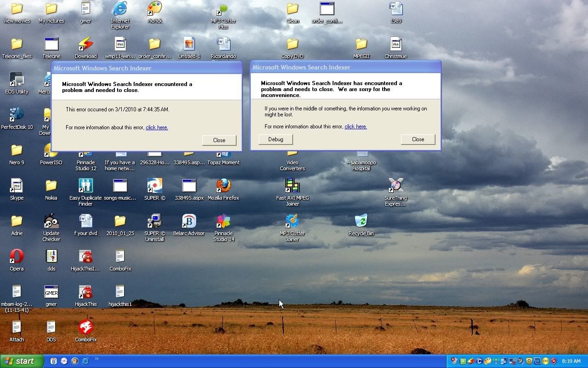This screenshot has width=588, height=368.
Task: Open the wmp11-win installer file
Action: coord(120,48)
